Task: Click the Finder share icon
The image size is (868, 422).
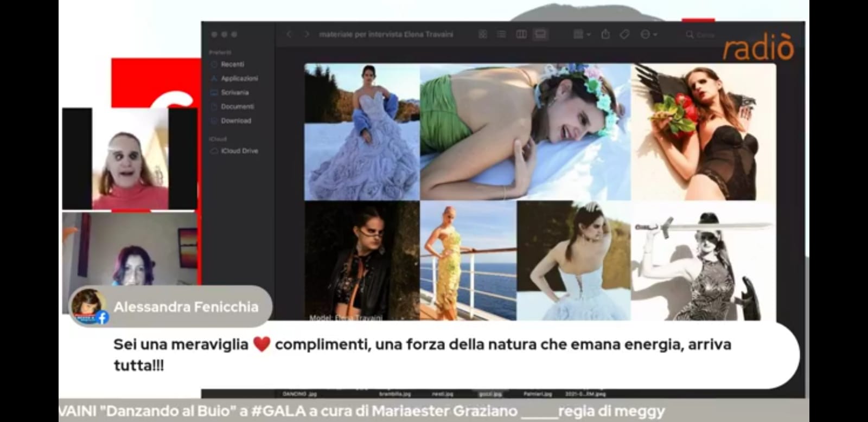Action: [x=605, y=34]
